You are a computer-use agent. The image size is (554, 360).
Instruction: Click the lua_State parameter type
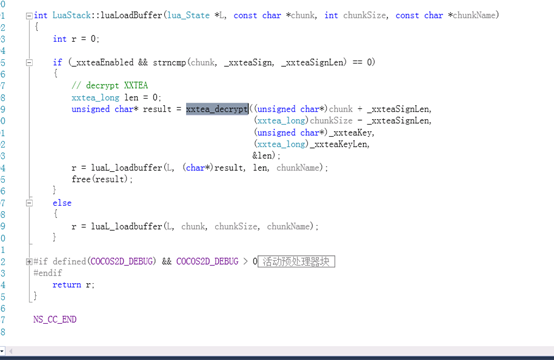188,15
